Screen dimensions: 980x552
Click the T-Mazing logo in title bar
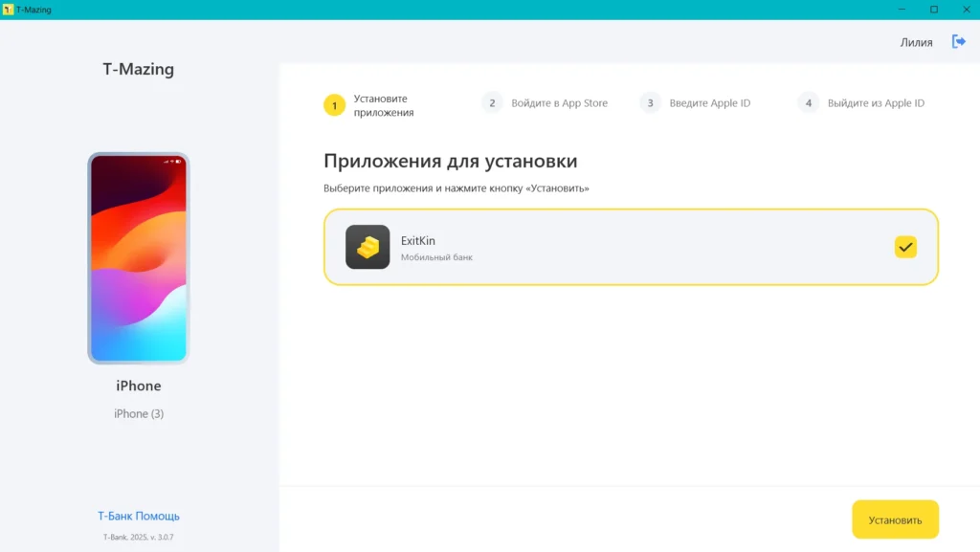click(x=8, y=9)
